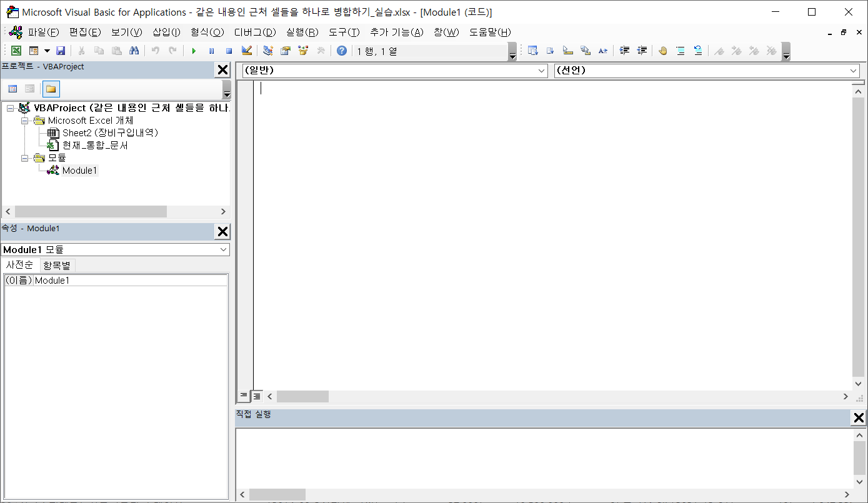Toggle Breakpoint hand icon

click(663, 51)
